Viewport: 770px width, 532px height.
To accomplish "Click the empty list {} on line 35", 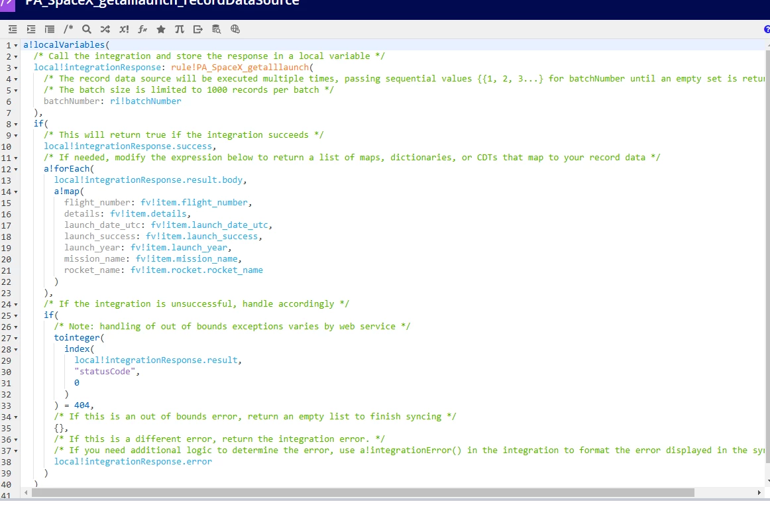I will click(59, 428).
